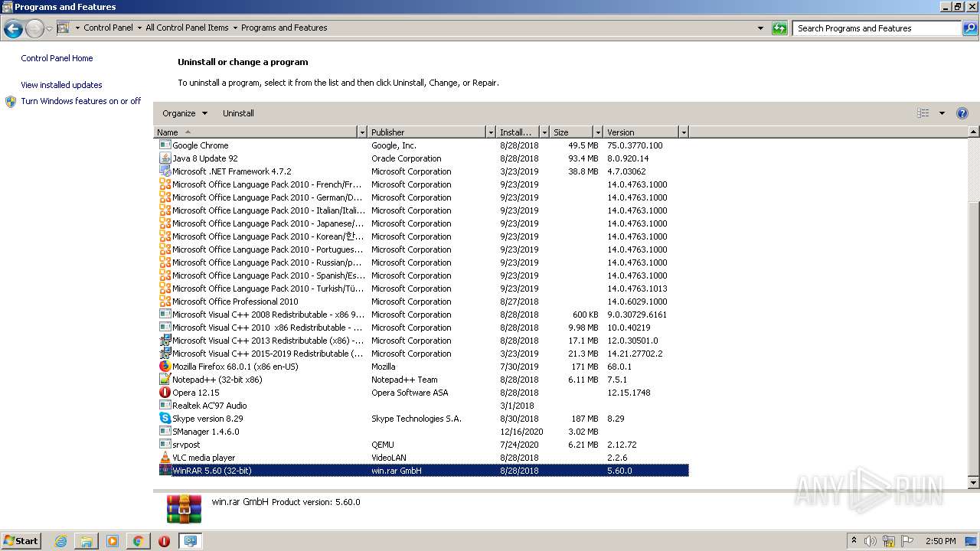Open the Version column filter dropdown
Viewport: 980px width, 551px height.
pyautogui.click(x=684, y=132)
